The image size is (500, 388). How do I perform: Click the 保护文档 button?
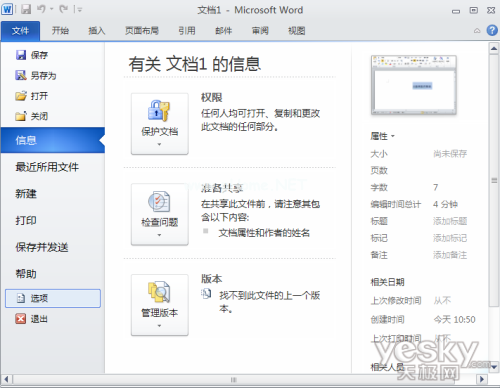[160, 124]
